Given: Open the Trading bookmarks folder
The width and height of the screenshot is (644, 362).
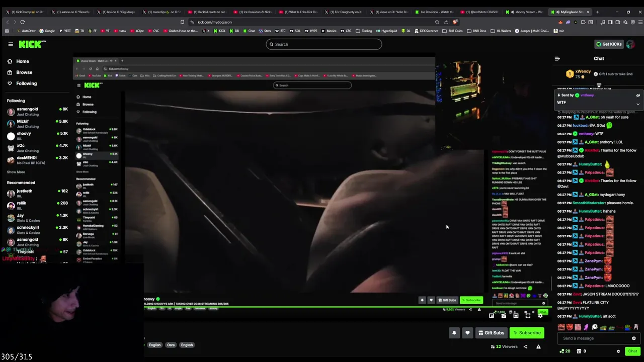Looking at the screenshot, I should coord(364,31).
